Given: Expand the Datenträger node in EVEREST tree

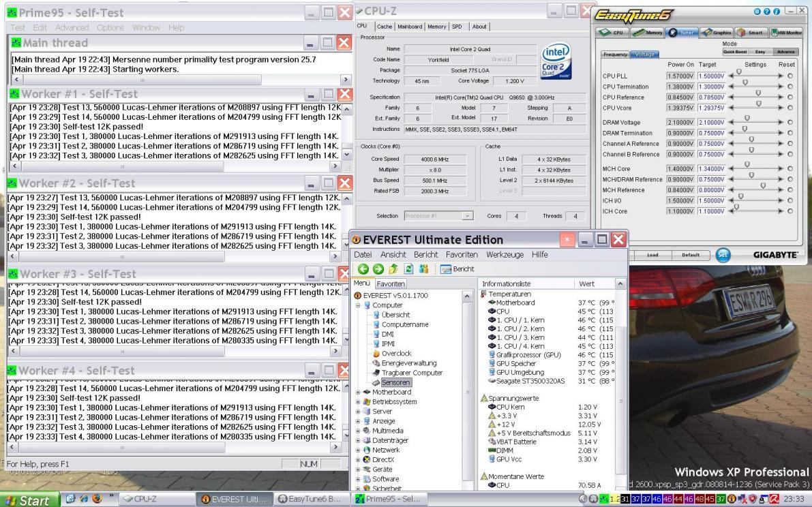Looking at the screenshot, I should click(x=358, y=440).
